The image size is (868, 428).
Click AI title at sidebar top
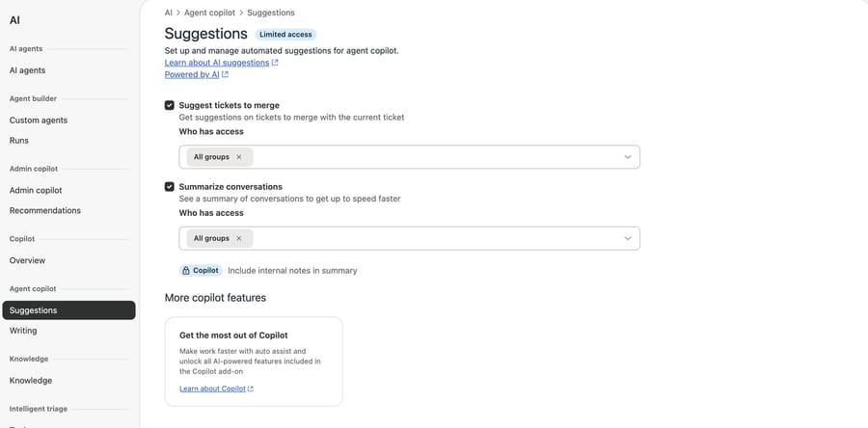pos(14,20)
